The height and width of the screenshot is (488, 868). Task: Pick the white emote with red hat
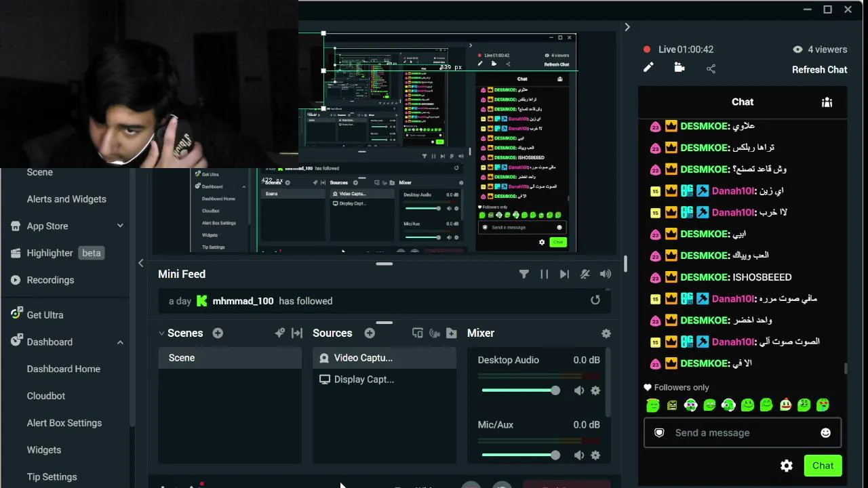785,405
